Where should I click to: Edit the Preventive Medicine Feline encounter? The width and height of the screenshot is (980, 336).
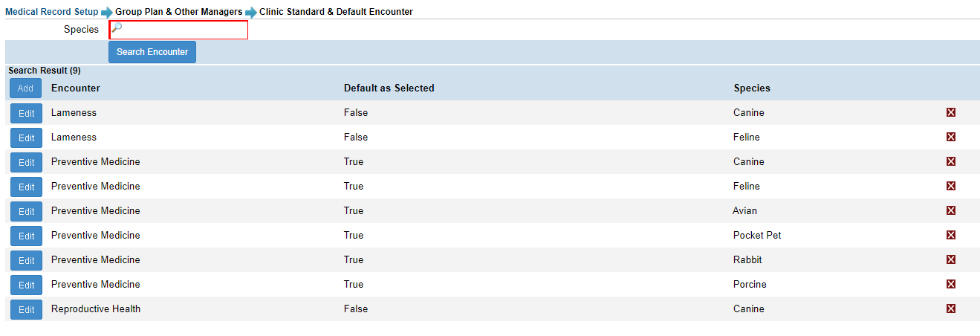(x=26, y=187)
